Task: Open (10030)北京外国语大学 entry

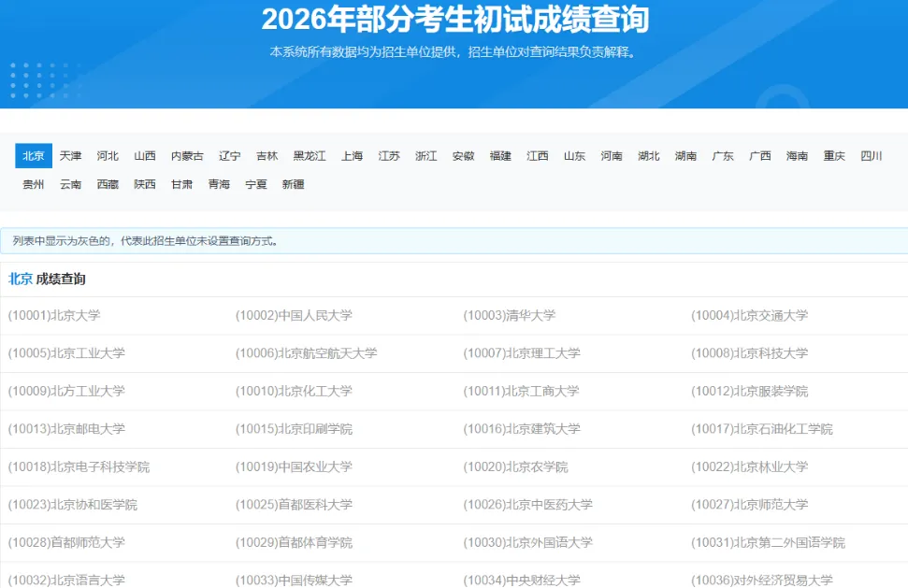Action: click(x=527, y=543)
